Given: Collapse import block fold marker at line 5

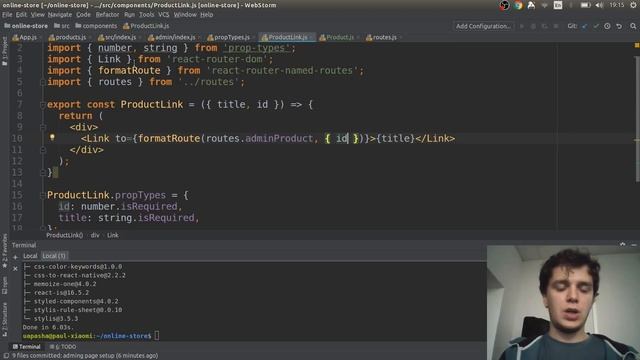Looking at the screenshot, I should click(x=42, y=82).
